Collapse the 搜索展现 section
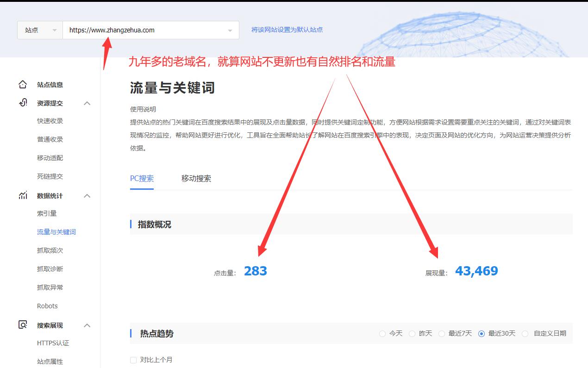Image resolution: width=588 pixels, height=368 pixels. (87, 325)
